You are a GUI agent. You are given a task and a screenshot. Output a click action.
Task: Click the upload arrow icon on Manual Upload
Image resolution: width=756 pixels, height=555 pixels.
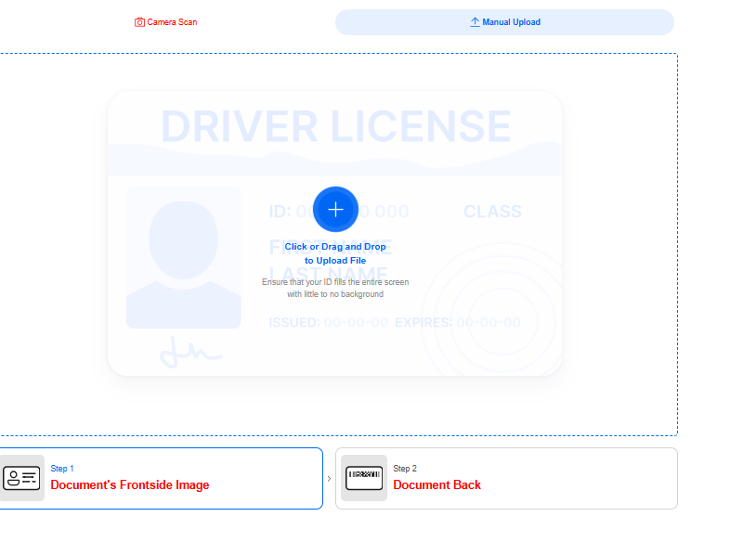pyautogui.click(x=475, y=22)
